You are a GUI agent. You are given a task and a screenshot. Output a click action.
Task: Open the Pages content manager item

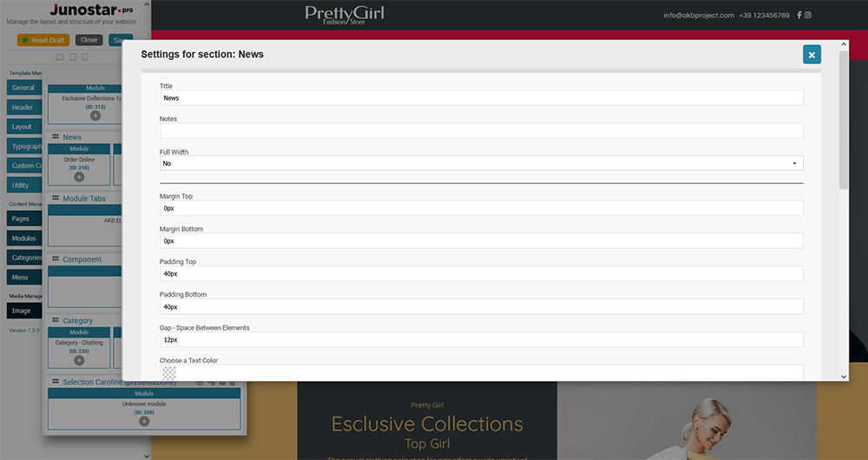[22, 219]
